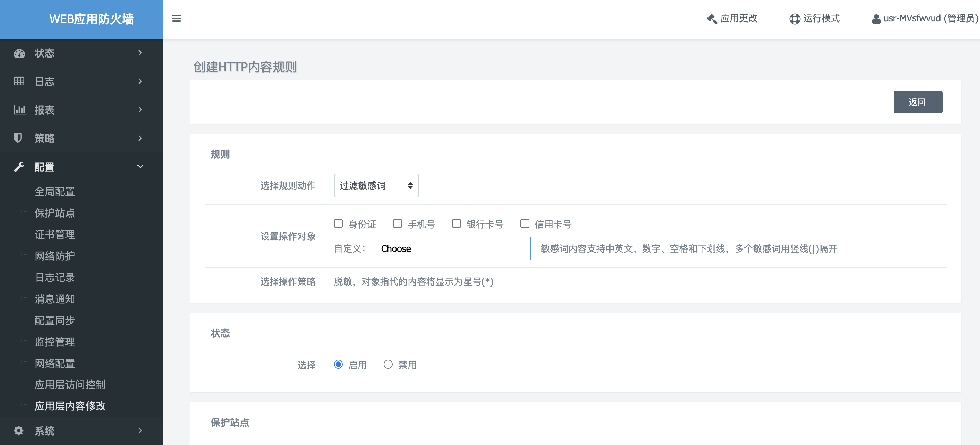Enable 启用 radio button for state
Viewport: 980px width, 445px height.
point(338,364)
